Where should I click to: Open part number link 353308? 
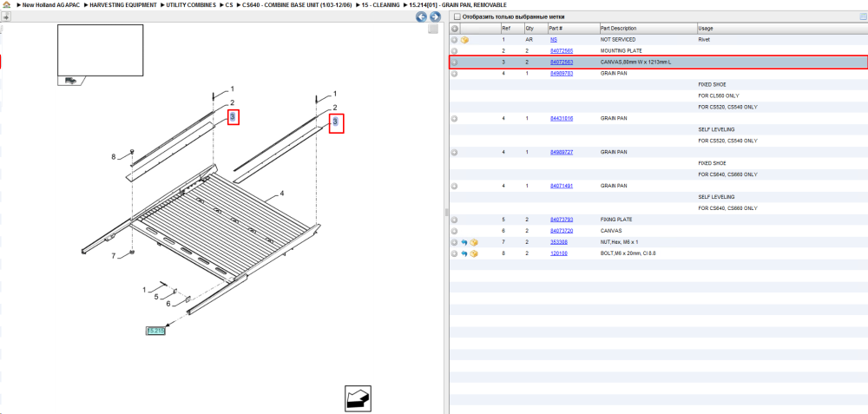point(558,242)
